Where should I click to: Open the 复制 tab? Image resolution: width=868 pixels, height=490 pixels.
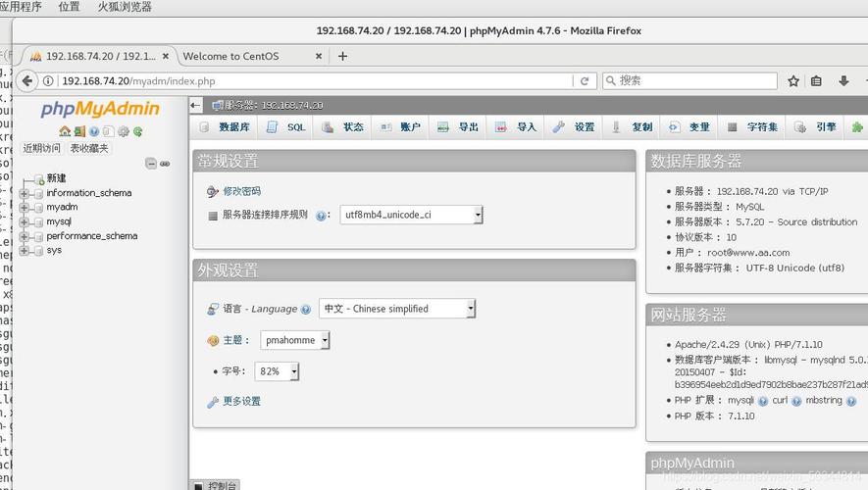click(633, 127)
